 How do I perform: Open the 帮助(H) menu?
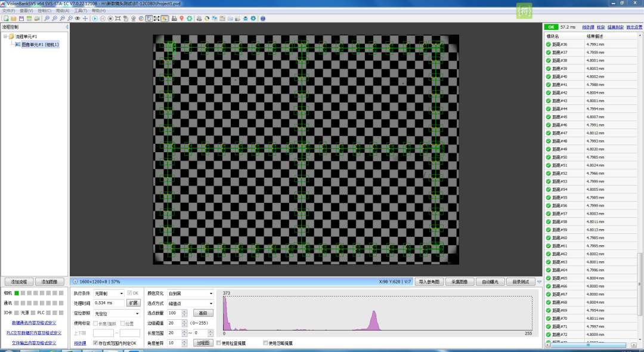98,11
